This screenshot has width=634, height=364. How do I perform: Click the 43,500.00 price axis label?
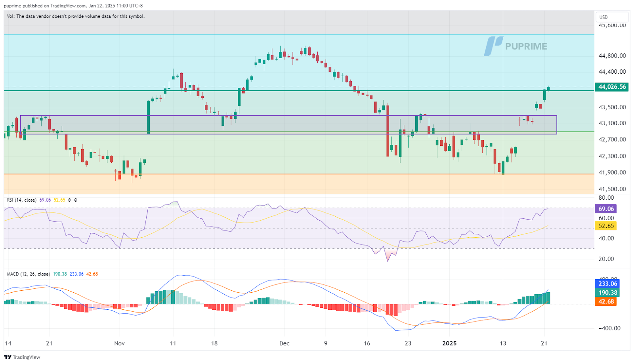(612, 107)
